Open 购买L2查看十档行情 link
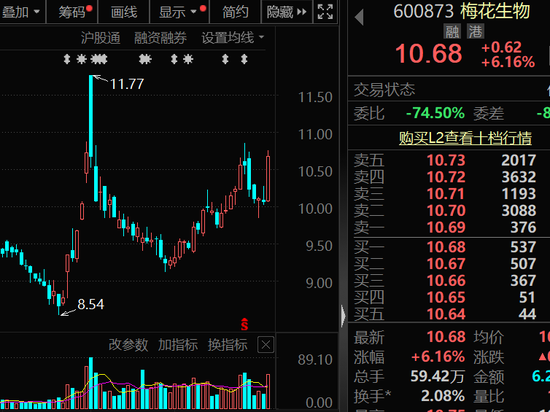The image size is (550, 412). tap(465, 138)
